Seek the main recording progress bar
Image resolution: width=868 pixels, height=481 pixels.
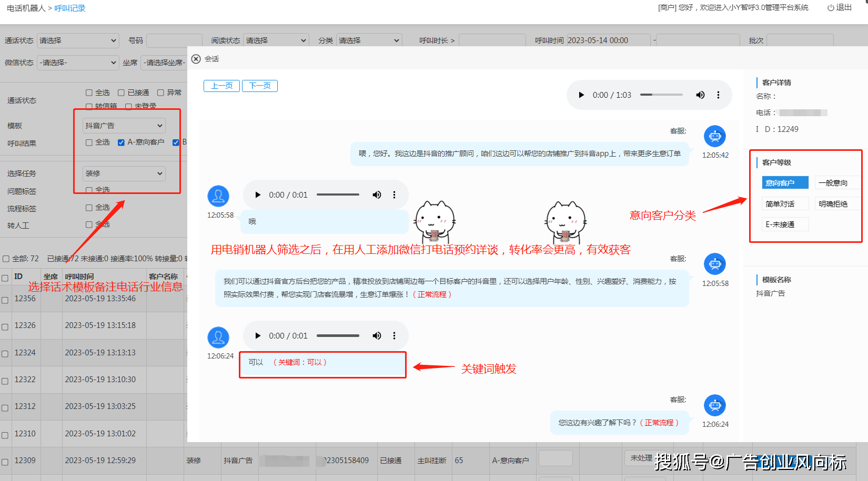click(x=661, y=95)
